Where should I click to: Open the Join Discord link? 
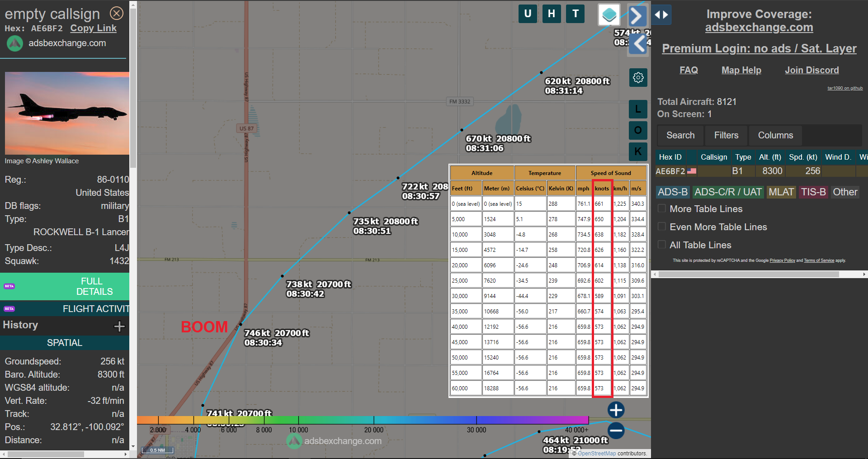tap(812, 70)
